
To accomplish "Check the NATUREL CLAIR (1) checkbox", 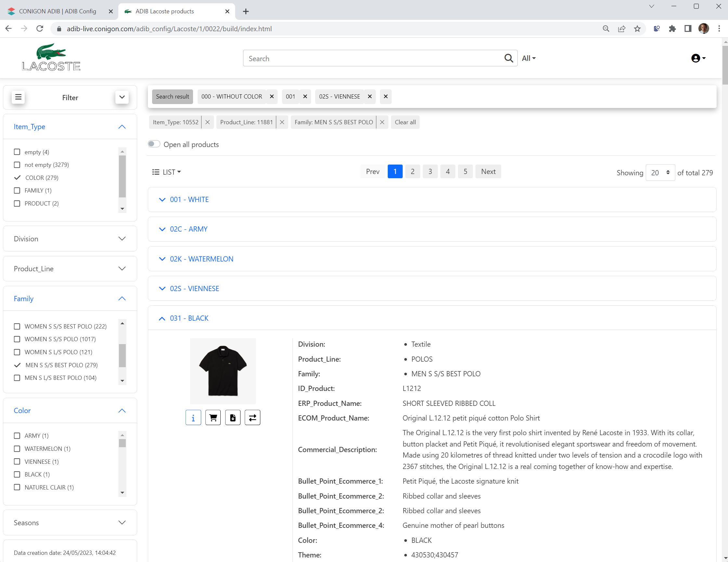I will pyautogui.click(x=17, y=487).
